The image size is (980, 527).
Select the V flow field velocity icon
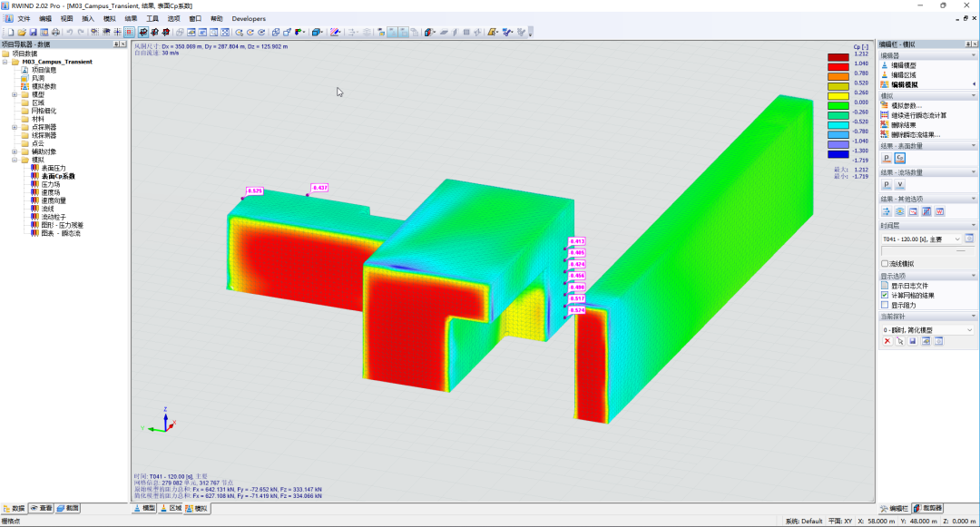900,185
